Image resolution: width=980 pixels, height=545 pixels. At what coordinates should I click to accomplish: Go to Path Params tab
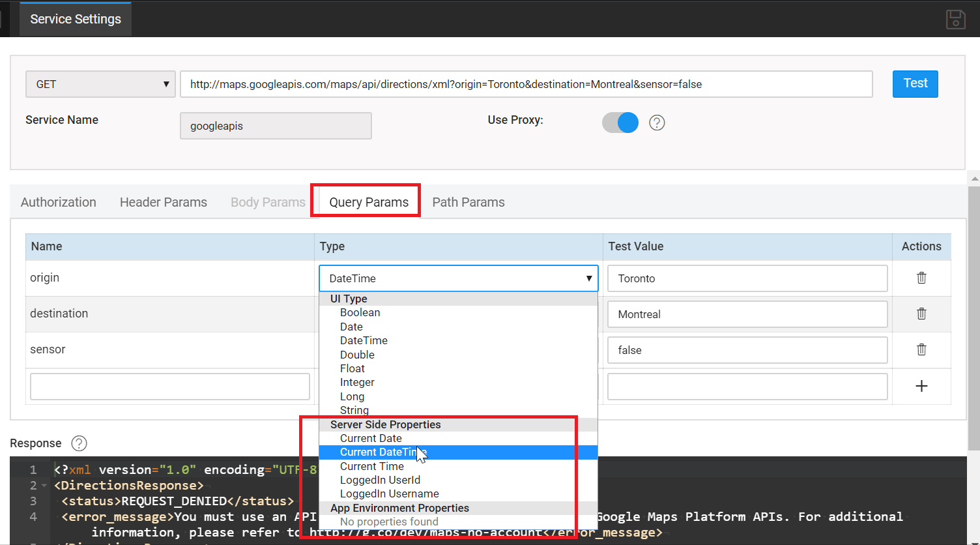pos(468,202)
